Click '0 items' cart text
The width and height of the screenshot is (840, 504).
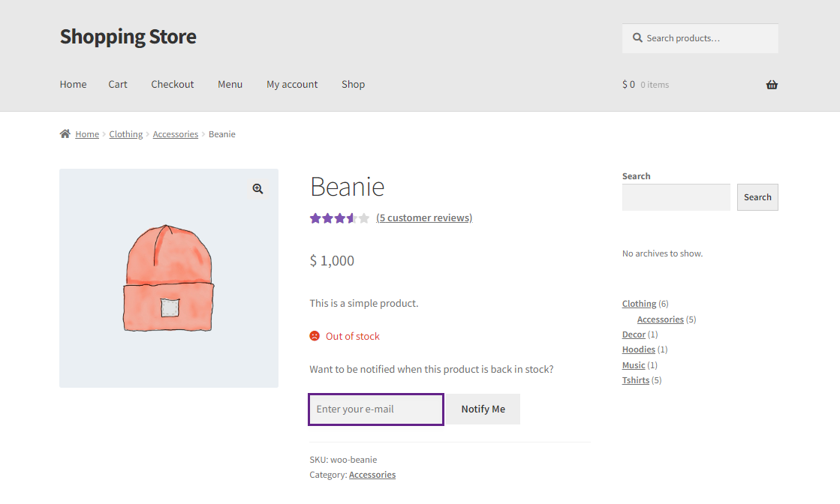pyautogui.click(x=655, y=85)
